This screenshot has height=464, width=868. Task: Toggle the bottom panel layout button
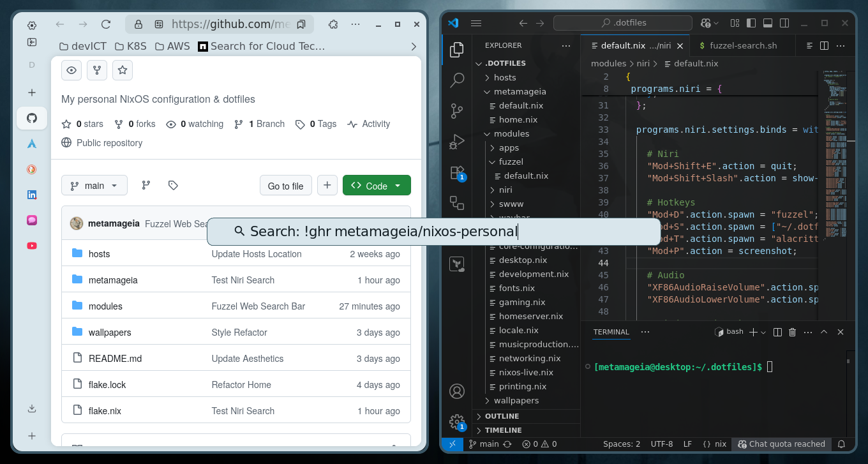768,23
